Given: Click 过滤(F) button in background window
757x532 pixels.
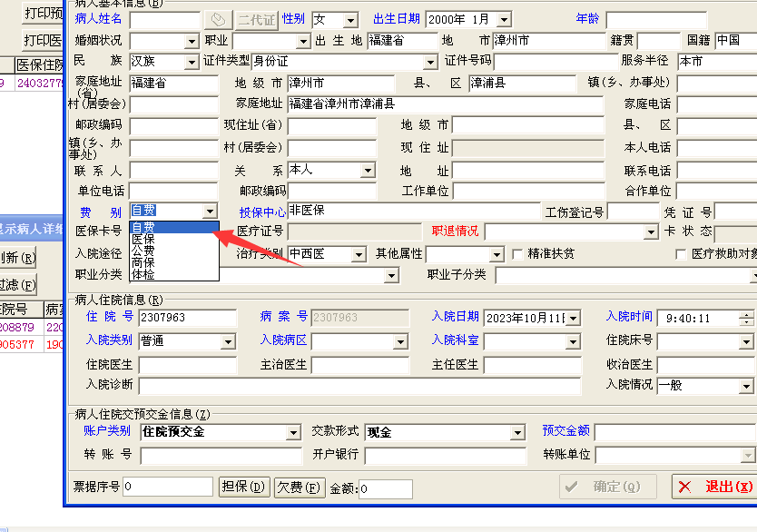Looking at the screenshot, I should coord(18,285).
